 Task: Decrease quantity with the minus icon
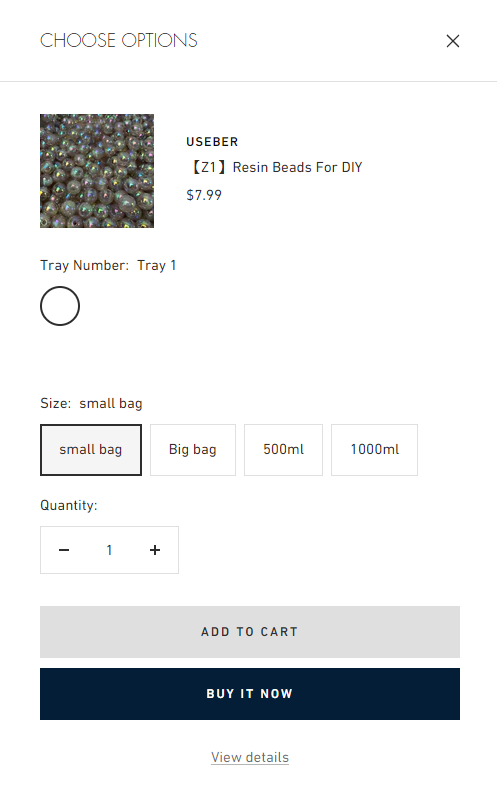pyautogui.click(x=64, y=550)
